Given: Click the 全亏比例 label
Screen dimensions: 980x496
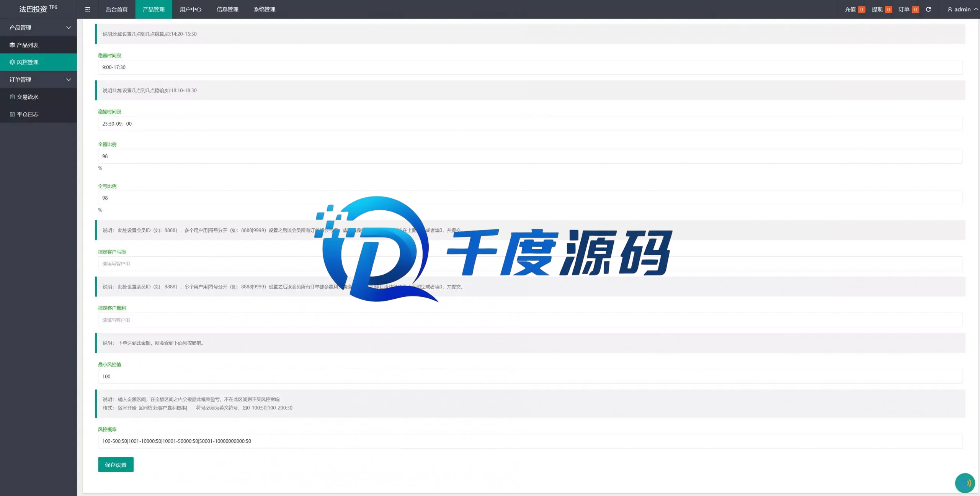Looking at the screenshot, I should [x=107, y=186].
